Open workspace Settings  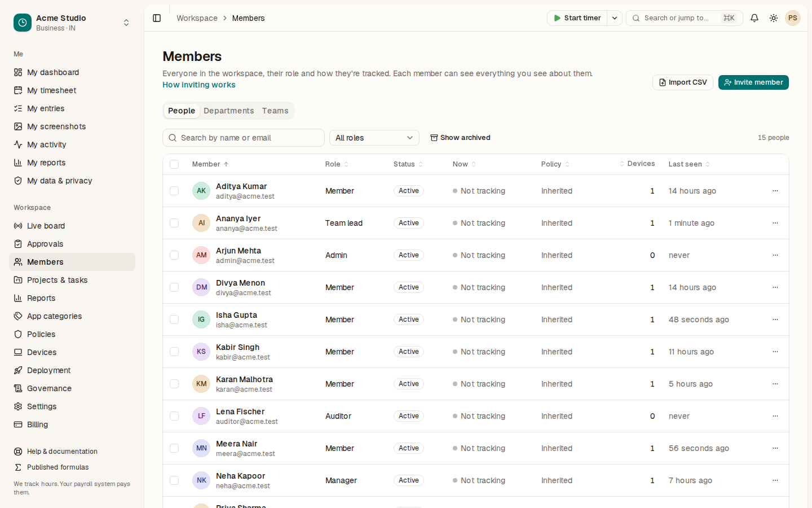coord(72,406)
